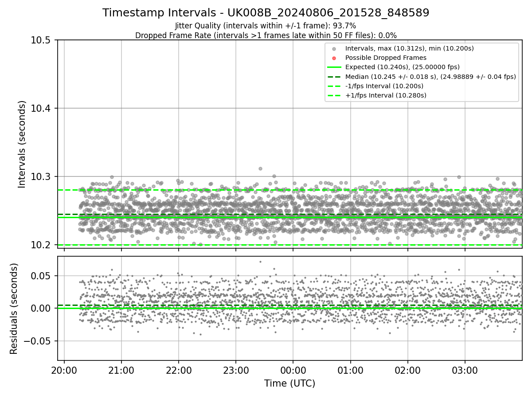The width and height of the screenshot is (532, 399).
Task: Click the 'Intervals (seconds)' y-axis label
Action: coord(22,144)
